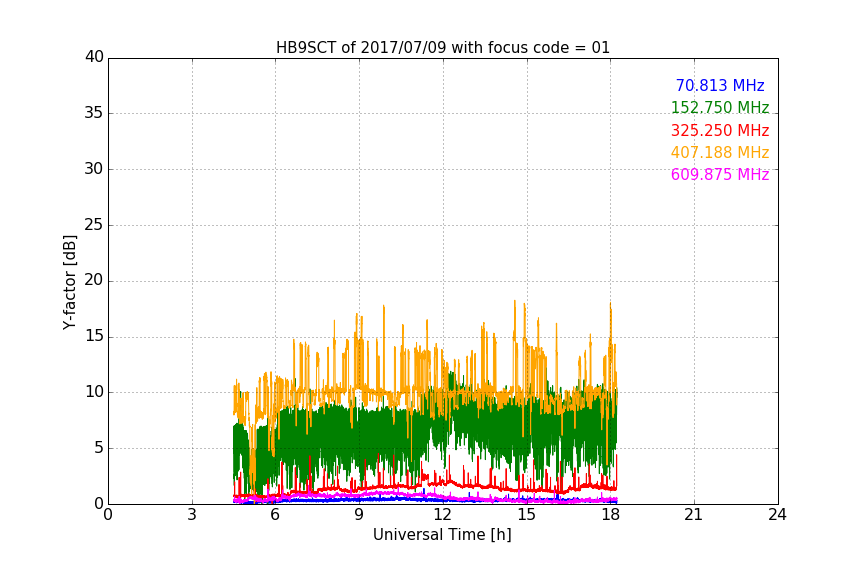Viewport: 864px width, 576px height.
Task: Click the y-axis tick label 35
Action: point(94,113)
